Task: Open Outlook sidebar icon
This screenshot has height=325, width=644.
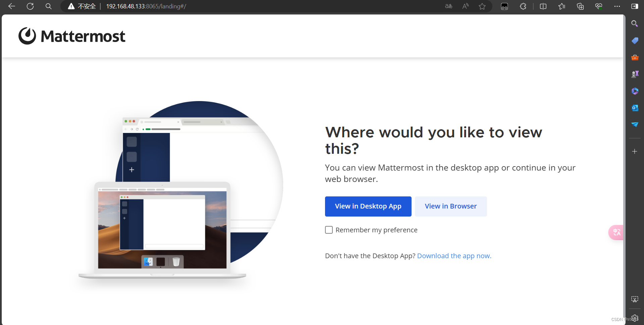Action: pyautogui.click(x=635, y=108)
